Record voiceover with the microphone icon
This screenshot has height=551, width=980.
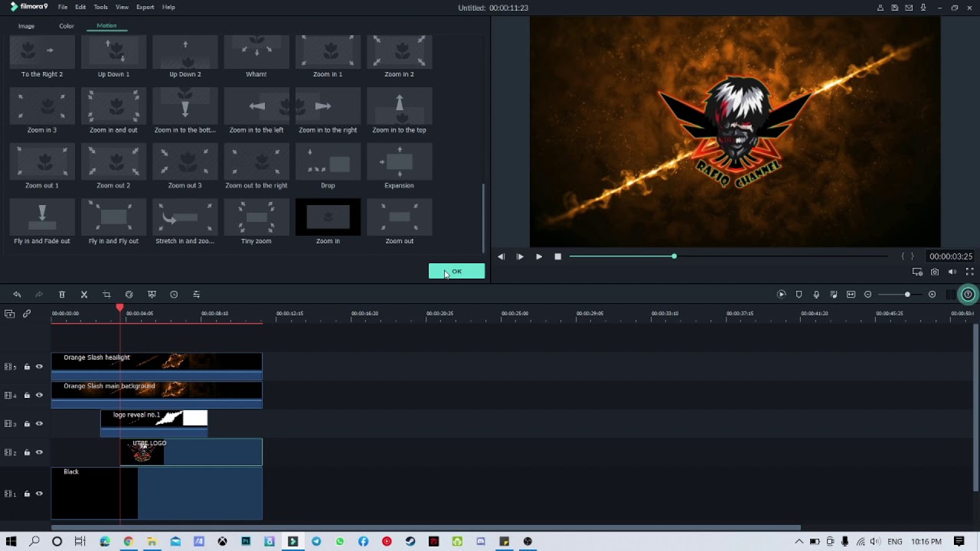tap(816, 295)
